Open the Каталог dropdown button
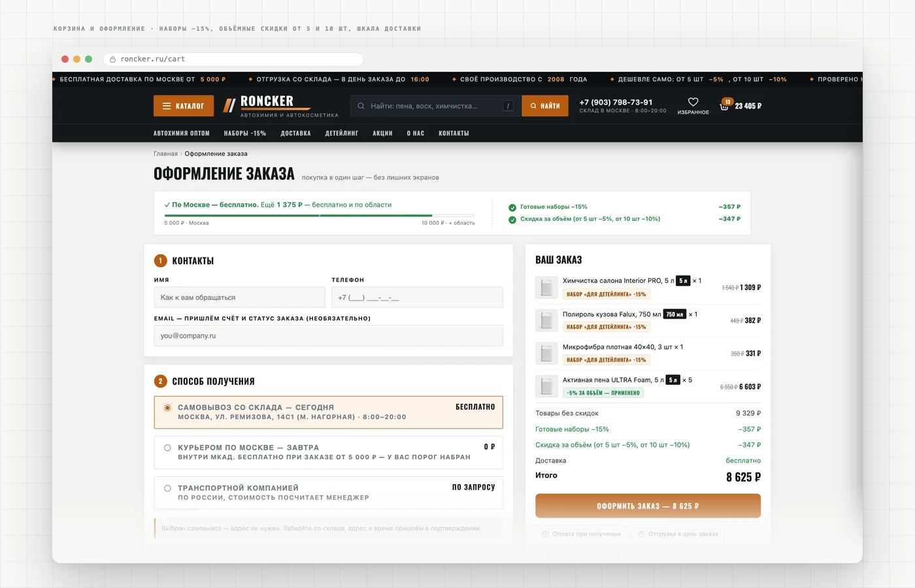The width and height of the screenshot is (915, 588). tap(184, 106)
